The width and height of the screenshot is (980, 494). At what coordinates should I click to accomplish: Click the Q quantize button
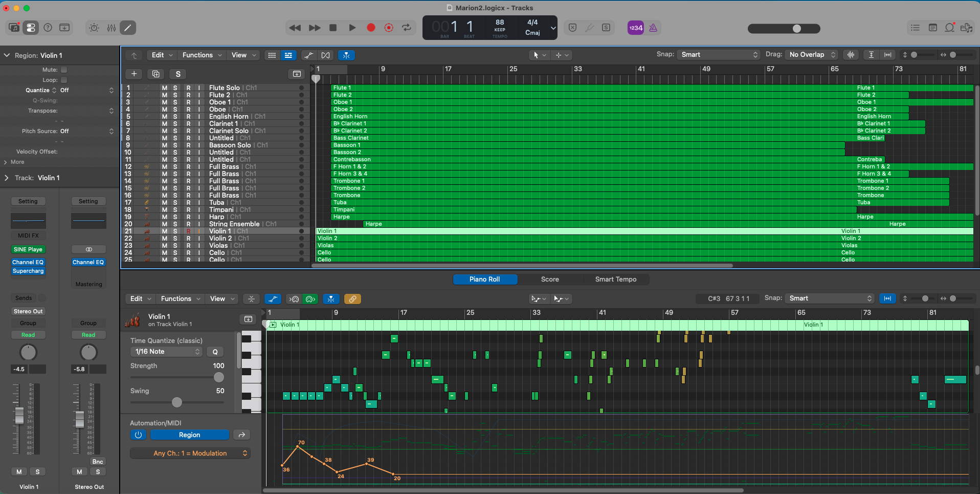[x=215, y=352]
